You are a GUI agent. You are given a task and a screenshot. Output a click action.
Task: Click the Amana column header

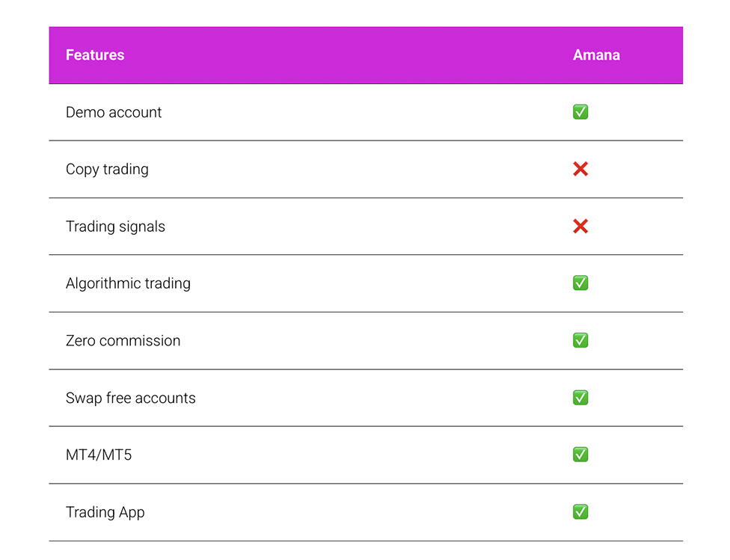tap(596, 55)
